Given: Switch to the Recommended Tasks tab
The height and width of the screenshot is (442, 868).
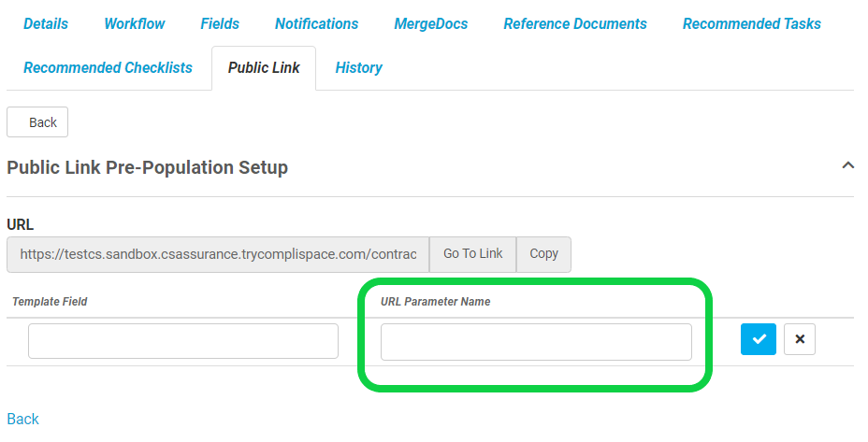Looking at the screenshot, I should coord(752,23).
